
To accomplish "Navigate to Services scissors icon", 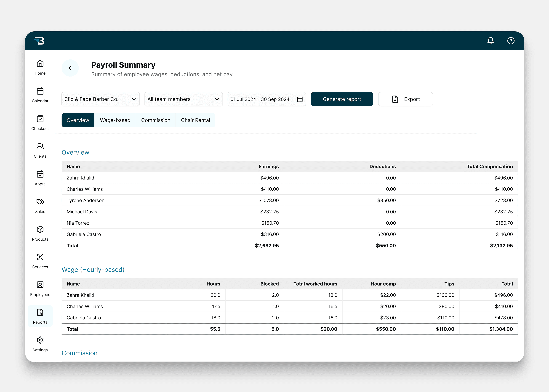I will click(x=40, y=261).
